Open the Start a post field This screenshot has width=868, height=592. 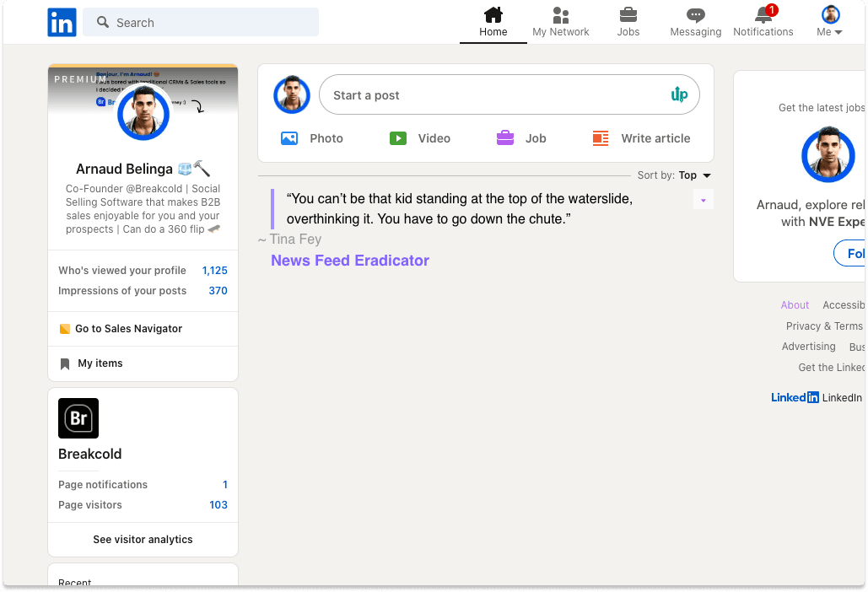[509, 94]
